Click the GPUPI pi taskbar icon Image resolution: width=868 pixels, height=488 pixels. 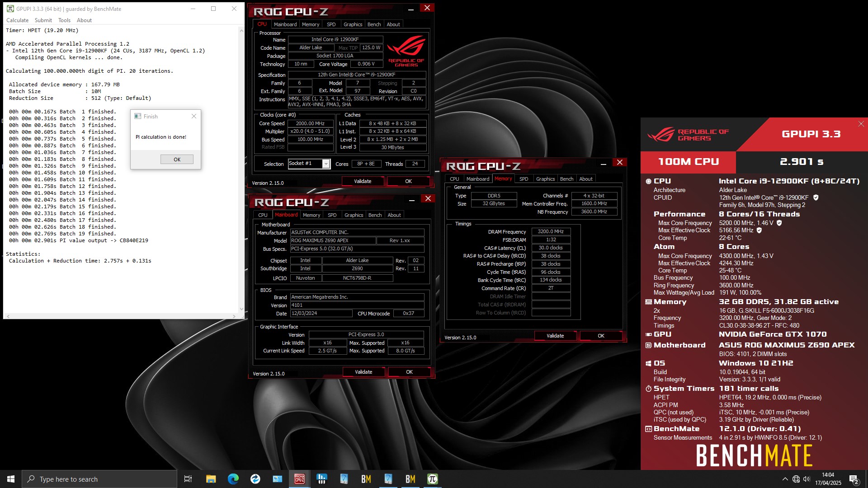pos(433,479)
